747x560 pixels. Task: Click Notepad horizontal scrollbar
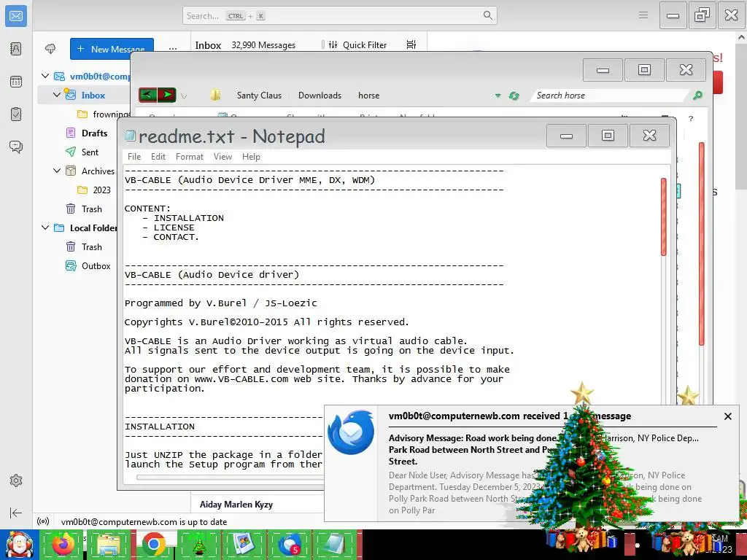click(228, 477)
